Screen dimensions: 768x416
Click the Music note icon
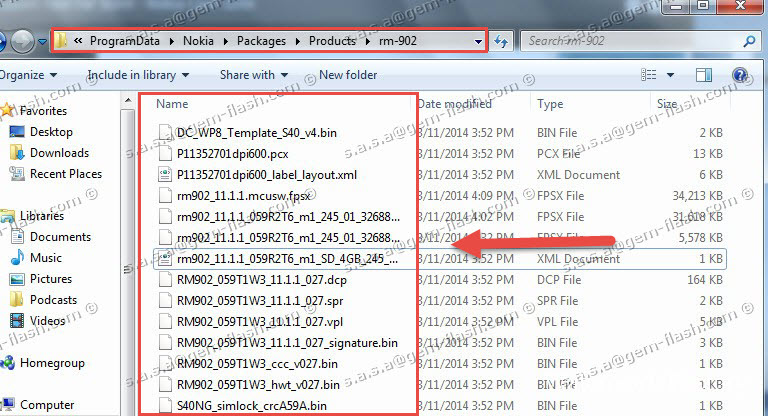point(17,257)
